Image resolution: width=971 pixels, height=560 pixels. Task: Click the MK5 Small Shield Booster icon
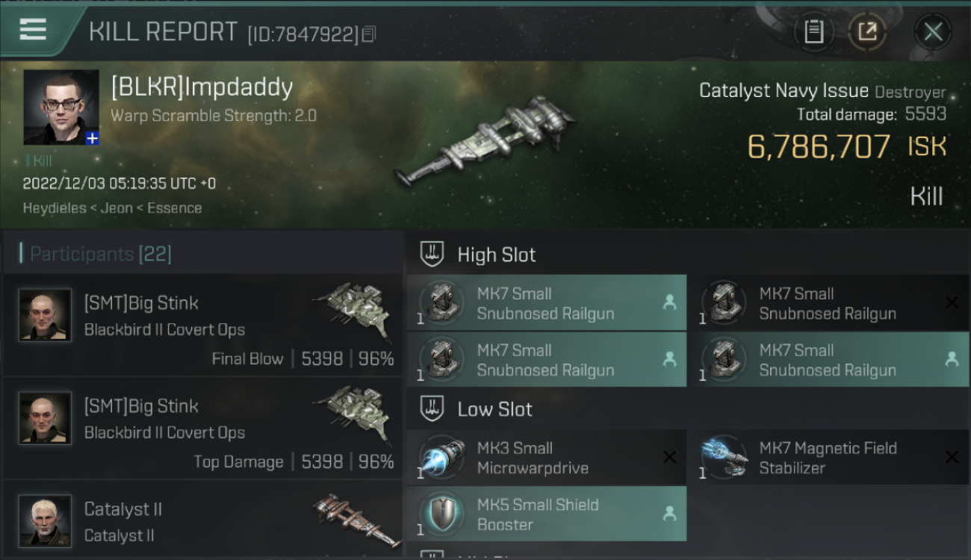444,514
